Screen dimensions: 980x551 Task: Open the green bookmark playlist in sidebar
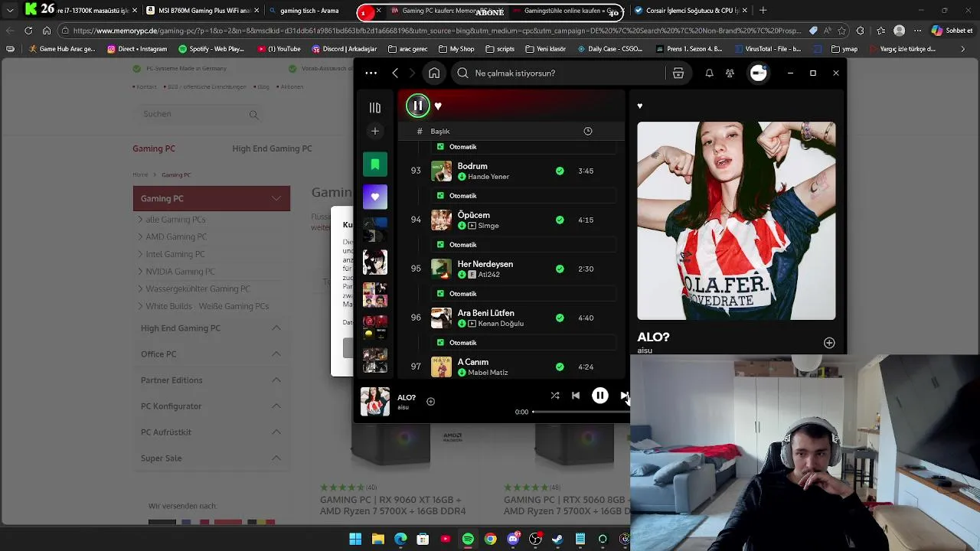(375, 165)
